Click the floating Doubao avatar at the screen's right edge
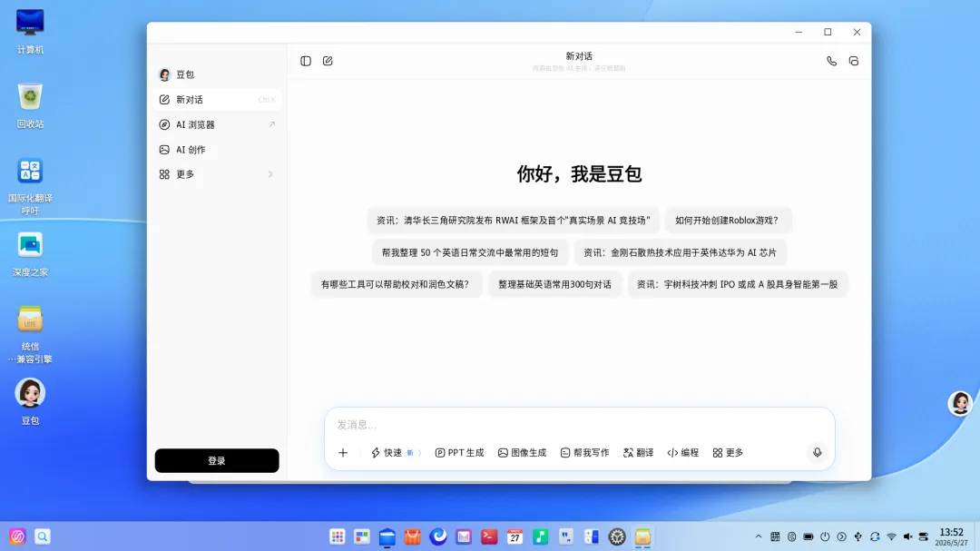This screenshot has height=551, width=980. click(960, 403)
